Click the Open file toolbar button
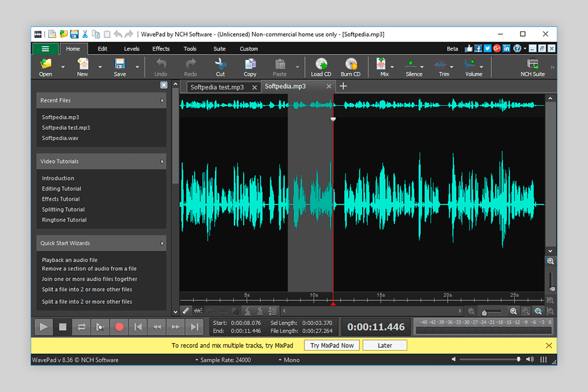The image size is (588, 392). pos(45,67)
